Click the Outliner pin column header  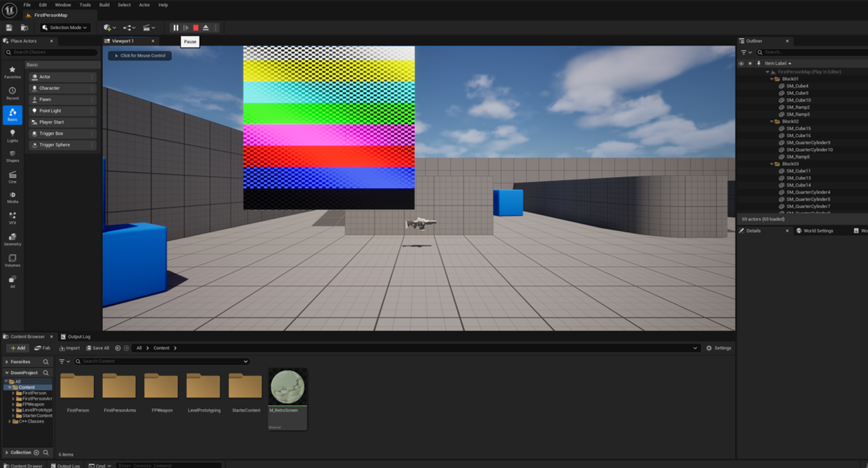point(759,63)
